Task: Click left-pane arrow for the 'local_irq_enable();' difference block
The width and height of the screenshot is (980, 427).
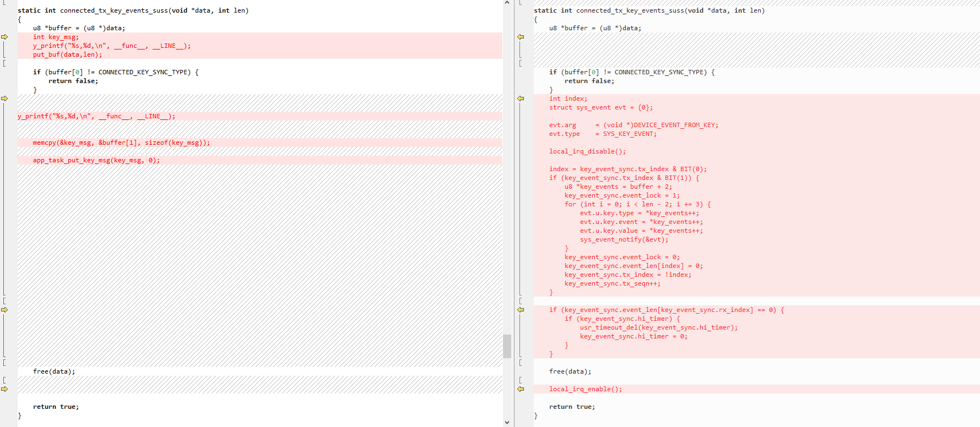Action: coord(4,389)
